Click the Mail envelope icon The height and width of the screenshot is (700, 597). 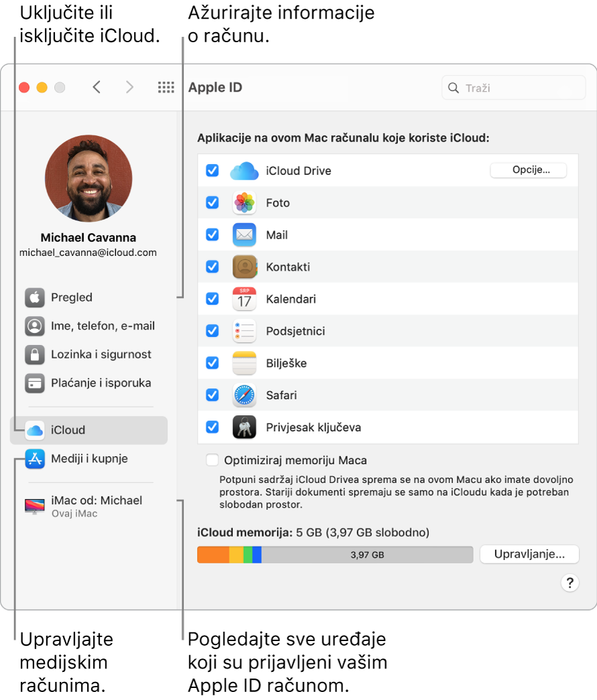coord(244,234)
